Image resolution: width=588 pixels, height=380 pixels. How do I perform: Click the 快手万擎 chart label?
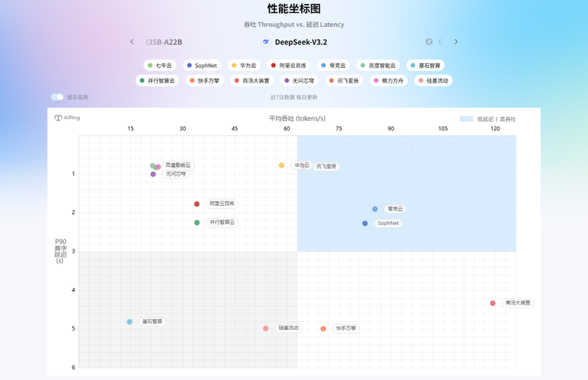click(x=346, y=328)
